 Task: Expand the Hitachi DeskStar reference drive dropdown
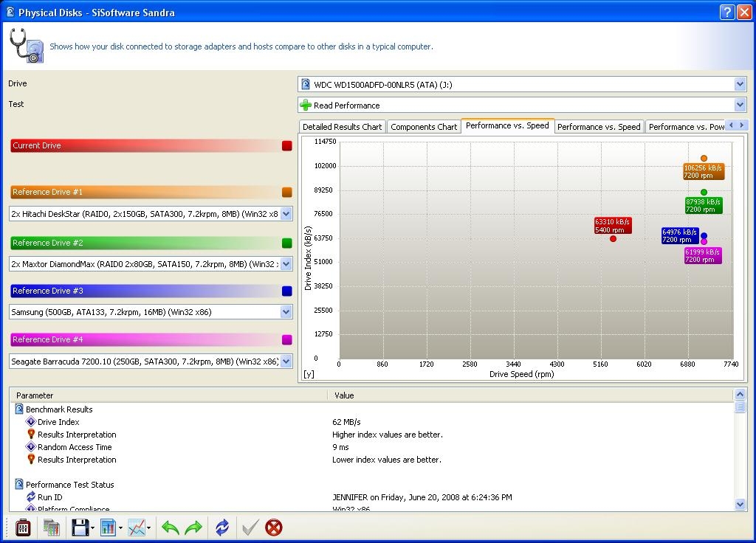click(286, 213)
